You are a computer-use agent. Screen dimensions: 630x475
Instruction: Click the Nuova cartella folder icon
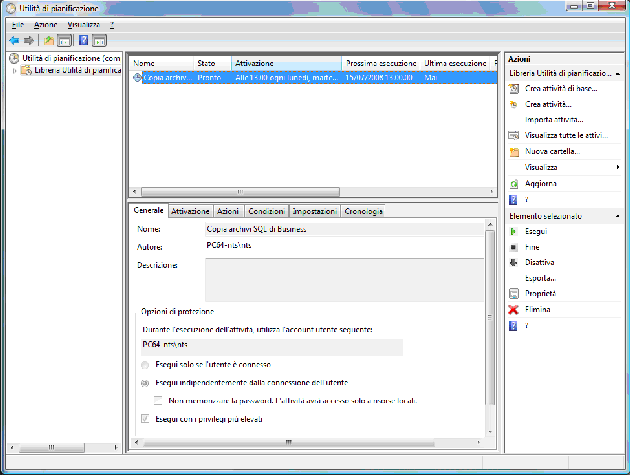pyautogui.click(x=514, y=152)
